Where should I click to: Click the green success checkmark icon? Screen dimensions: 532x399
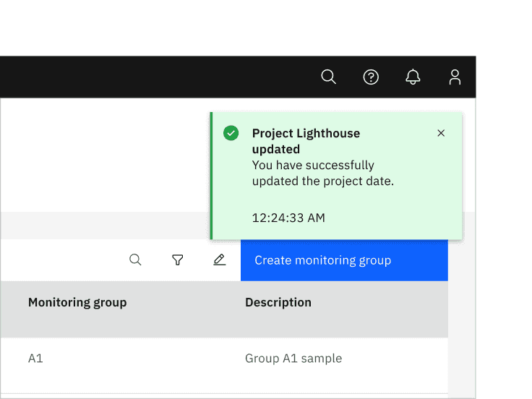(231, 133)
